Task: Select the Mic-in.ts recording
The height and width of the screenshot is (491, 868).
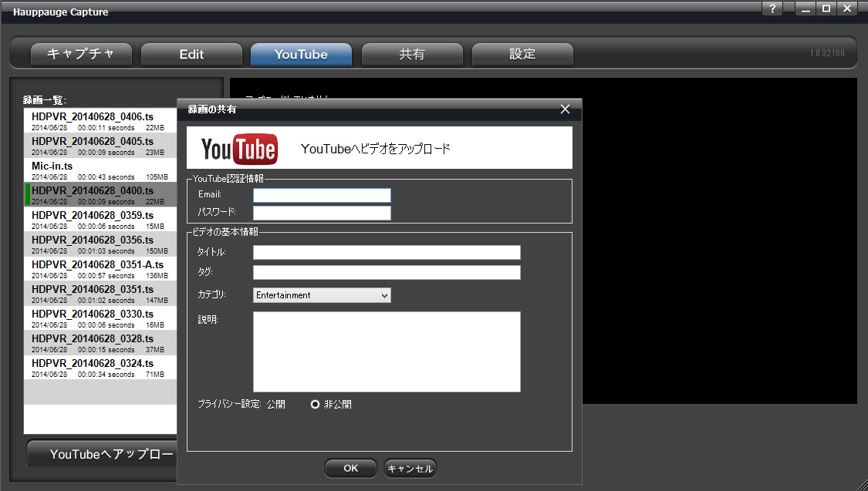Action: point(100,170)
